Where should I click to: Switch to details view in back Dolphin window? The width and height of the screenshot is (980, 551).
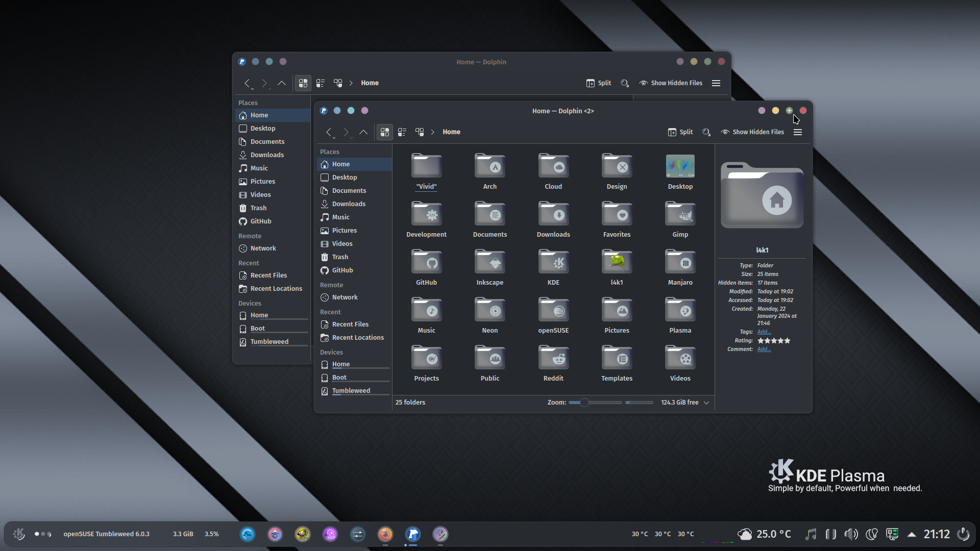coord(338,83)
